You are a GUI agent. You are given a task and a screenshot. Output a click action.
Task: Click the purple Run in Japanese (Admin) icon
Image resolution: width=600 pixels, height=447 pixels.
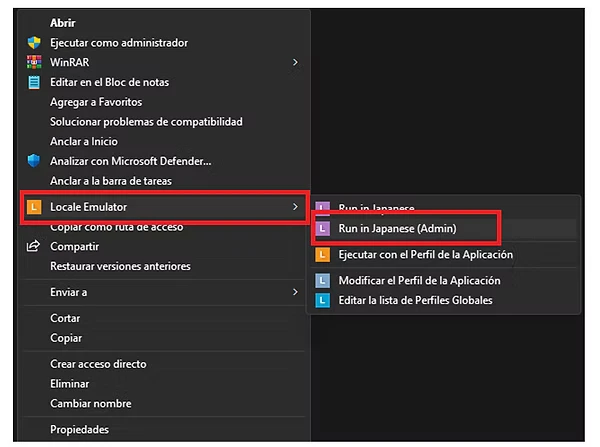(322, 229)
